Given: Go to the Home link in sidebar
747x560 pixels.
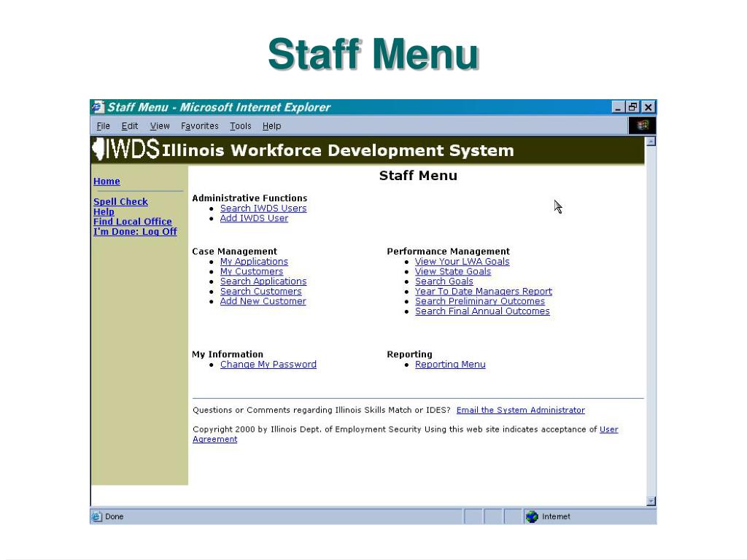Looking at the screenshot, I should (x=107, y=182).
